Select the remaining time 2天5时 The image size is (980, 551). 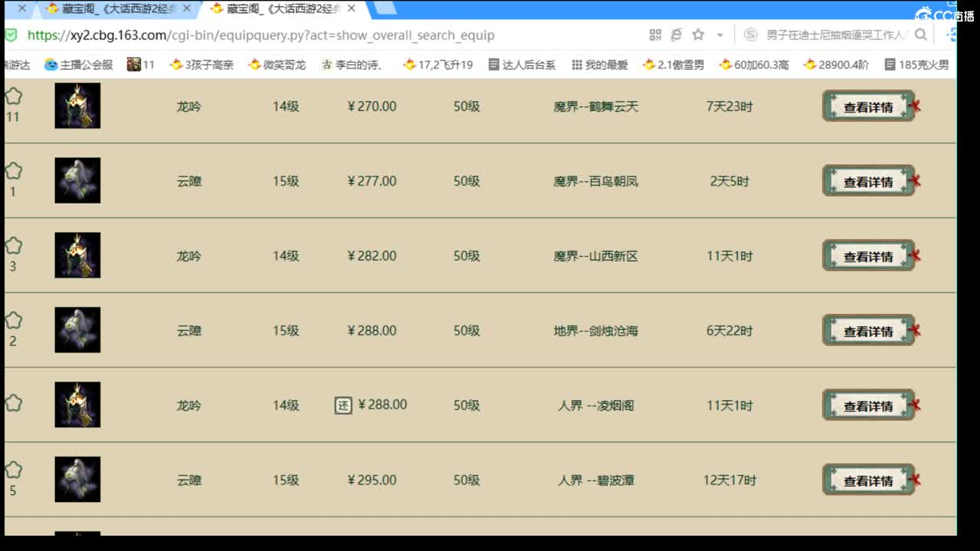[730, 181]
